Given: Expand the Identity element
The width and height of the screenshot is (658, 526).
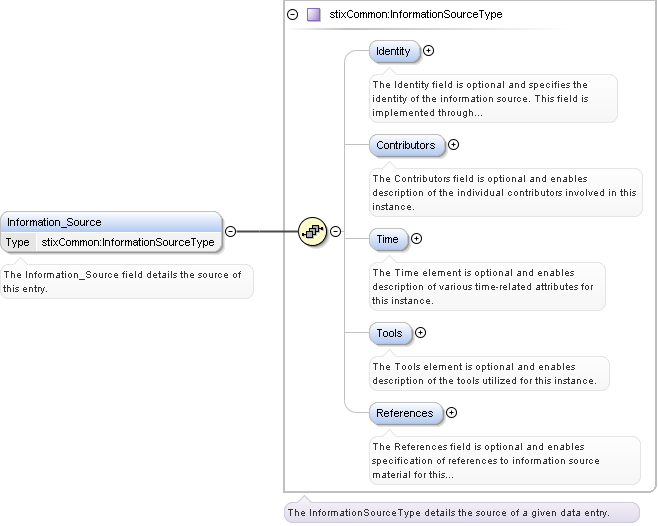Looking at the screenshot, I should click(x=429, y=50).
